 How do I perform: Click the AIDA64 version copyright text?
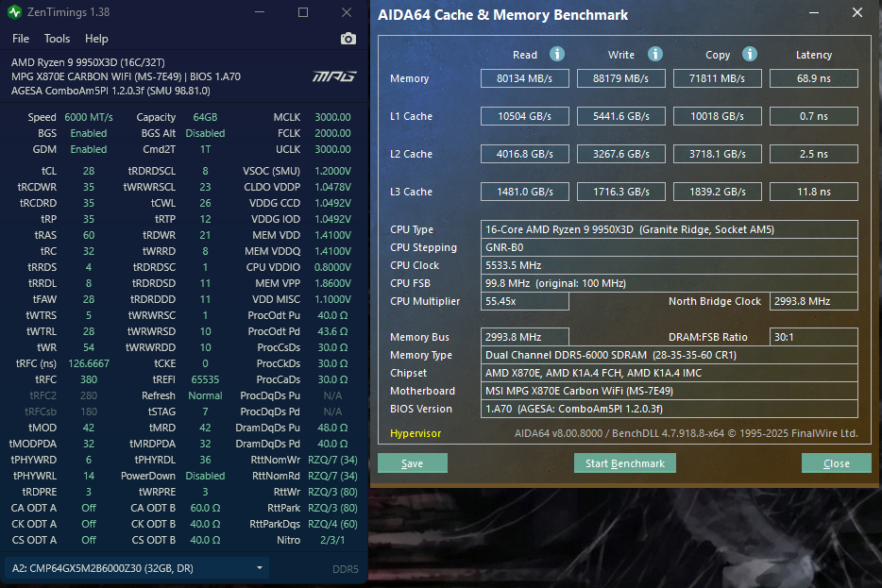pyautogui.click(x=687, y=433)
